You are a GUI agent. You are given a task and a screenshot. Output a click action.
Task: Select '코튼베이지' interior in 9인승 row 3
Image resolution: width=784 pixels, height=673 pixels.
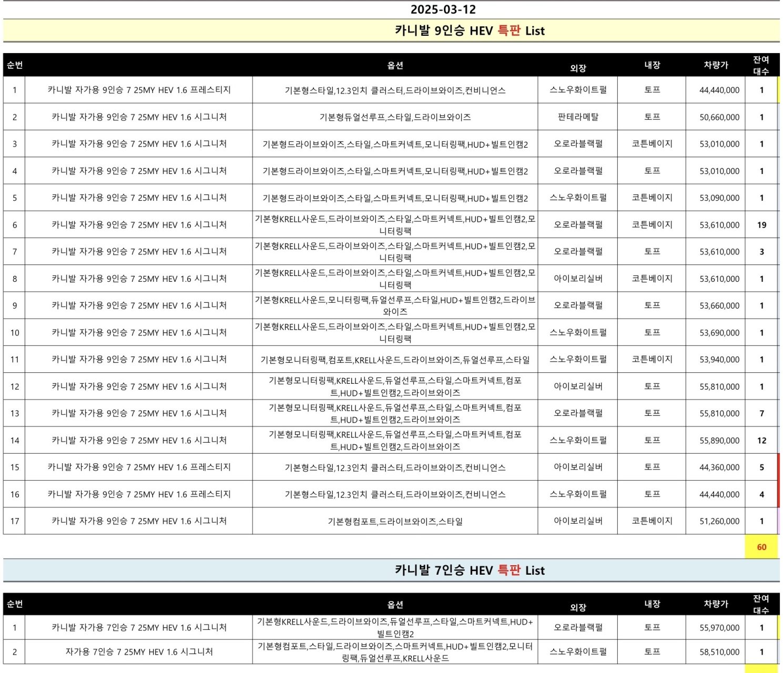pos(652,144)
